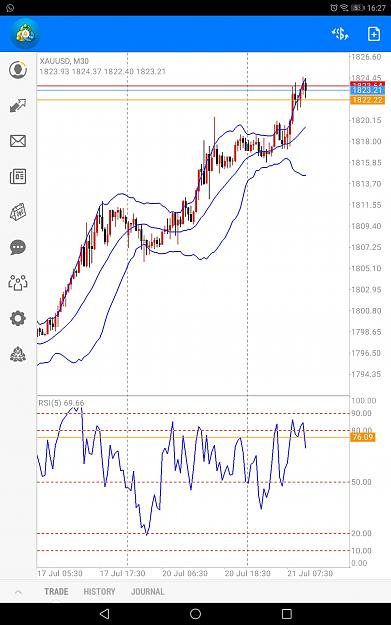Tap the 1809.40 price axis label
This screenshot has height=625, width=391.
click(x=366, y=226)
